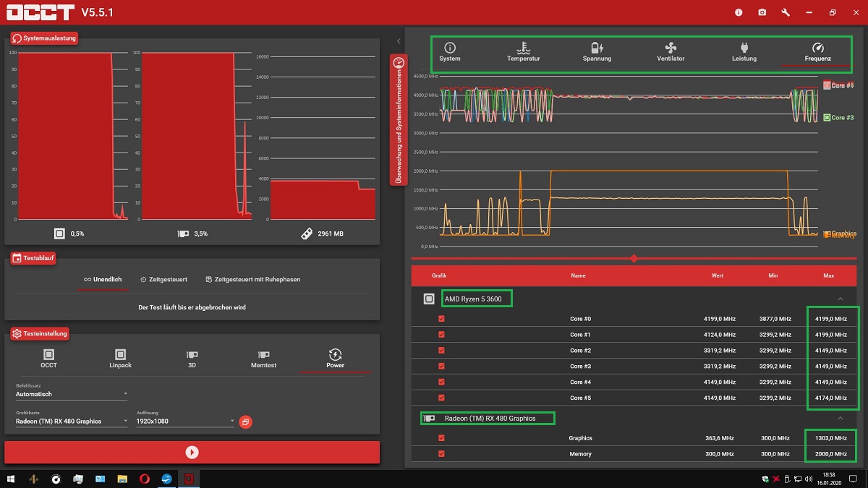This screenshot has height=488, width=868.
Task: Click the Core #5 legend marker
Action: point(827,85)
